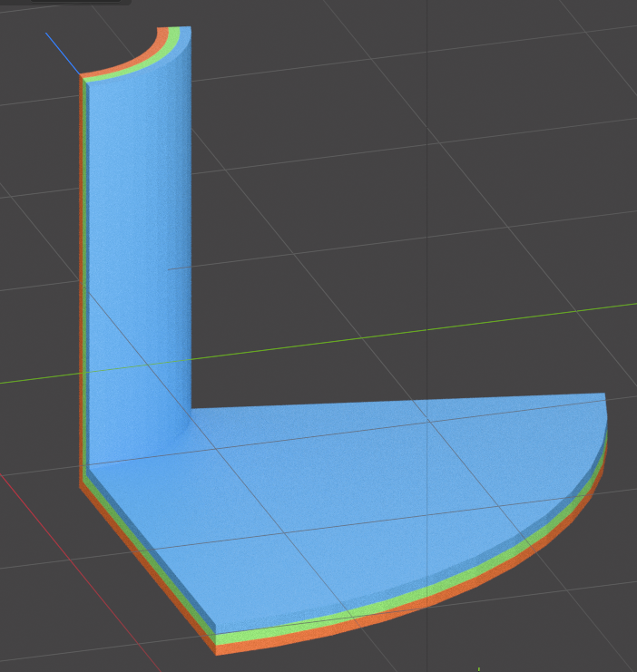Screen dimensions: 637x672
Task: Select the green vertical strip on wall's left edge
Action: [85, 272]
